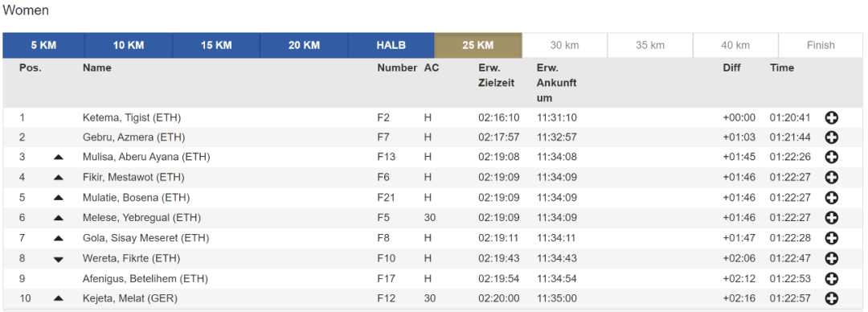Show details plus icon for Mulatie, Bosena

pyautogui.click(x=831, y=198)
